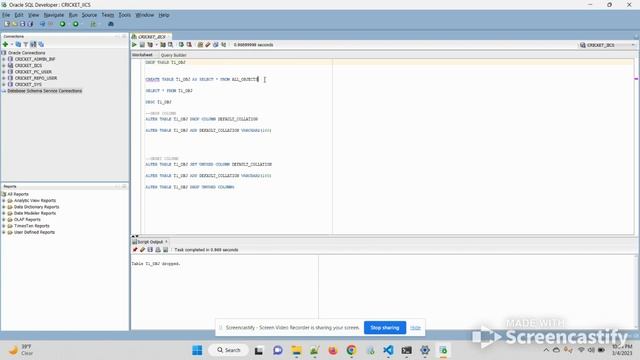This screenshot has width=640, height=360.
Task: Open the Navigate menu
Action: [x=53, y=15]
